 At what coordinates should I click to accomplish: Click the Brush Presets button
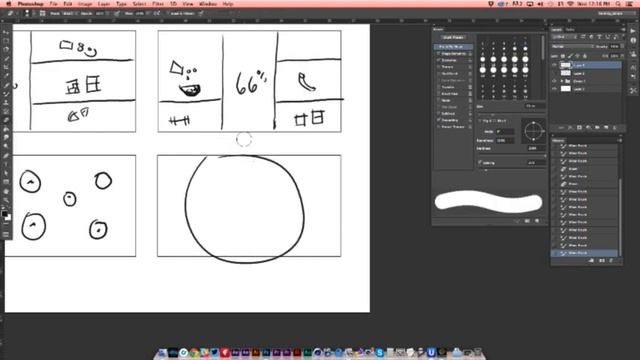click(x=453, y=37)
